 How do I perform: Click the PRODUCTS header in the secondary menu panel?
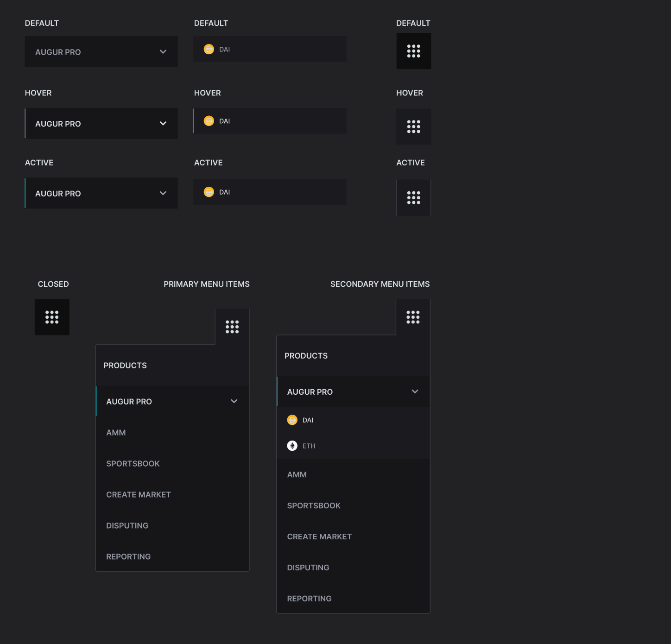coord(306,356)
